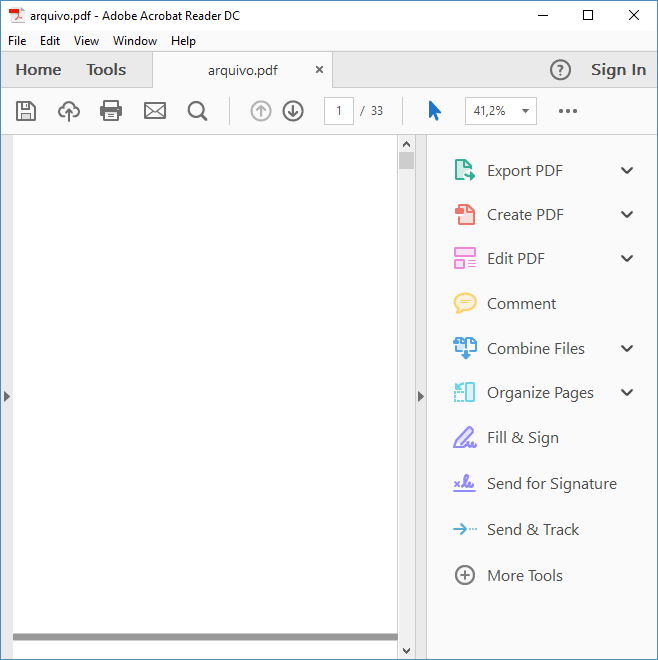658x660 pixels.
Task: Open the File menu
Action: (17, 41)
